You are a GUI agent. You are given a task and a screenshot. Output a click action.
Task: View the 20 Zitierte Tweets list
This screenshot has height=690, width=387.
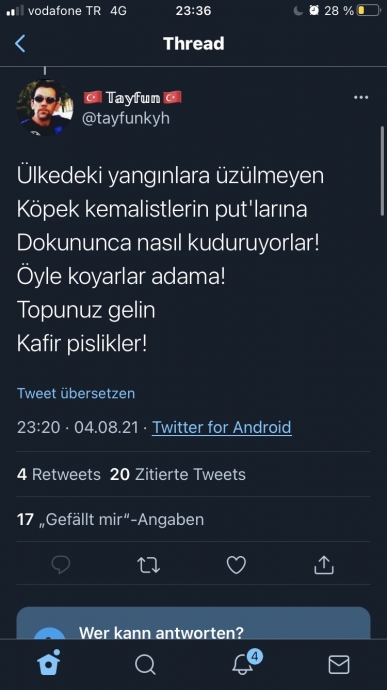click(178, 474)
